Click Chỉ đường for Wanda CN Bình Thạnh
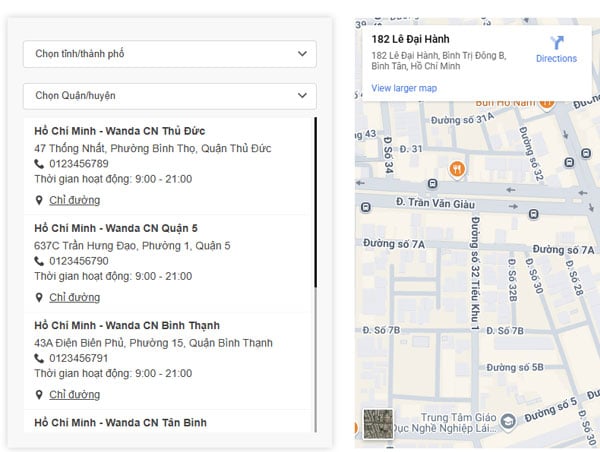The height and width of the screenshot is (452, 600). click(x=75, y=395)
